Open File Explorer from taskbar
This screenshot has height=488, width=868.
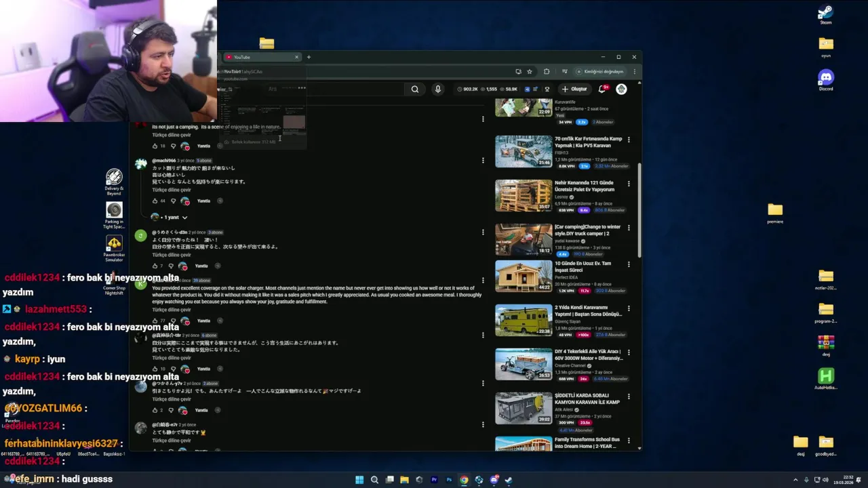click(x=404, y=480)
